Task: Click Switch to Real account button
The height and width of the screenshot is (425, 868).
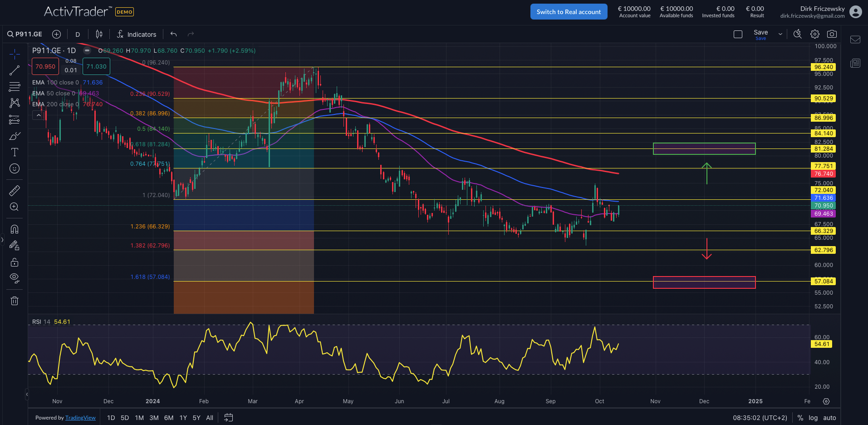Action: pyautogui.click(x=569, y=12)
